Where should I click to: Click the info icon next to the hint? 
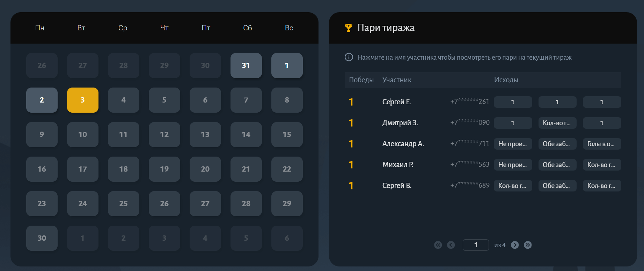(x=349, y=57)
